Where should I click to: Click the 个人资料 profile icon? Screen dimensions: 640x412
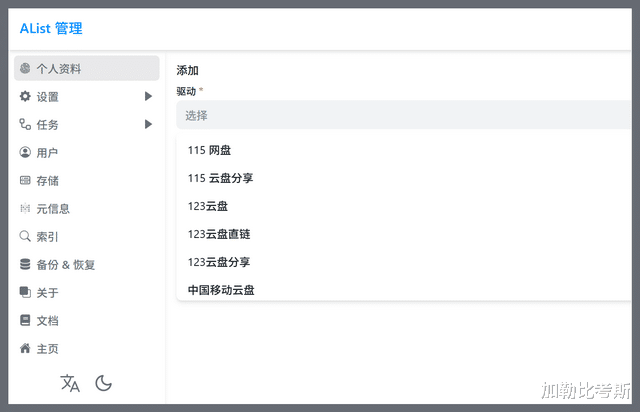[x=25, y=68]
